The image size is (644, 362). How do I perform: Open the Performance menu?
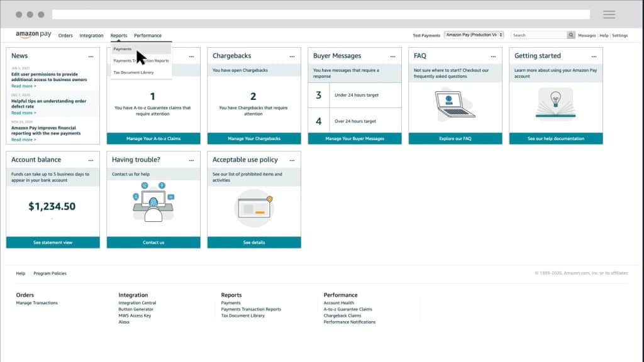147,36
